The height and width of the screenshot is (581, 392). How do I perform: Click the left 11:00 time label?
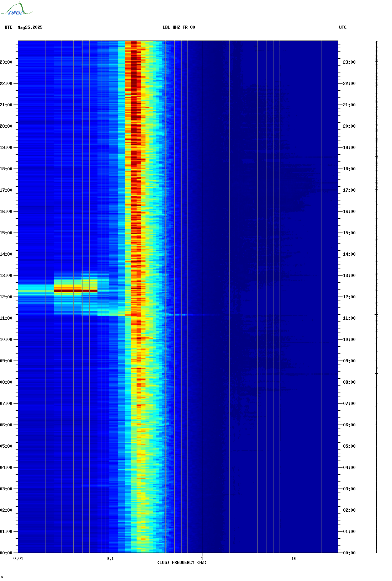tap(6, 318)
